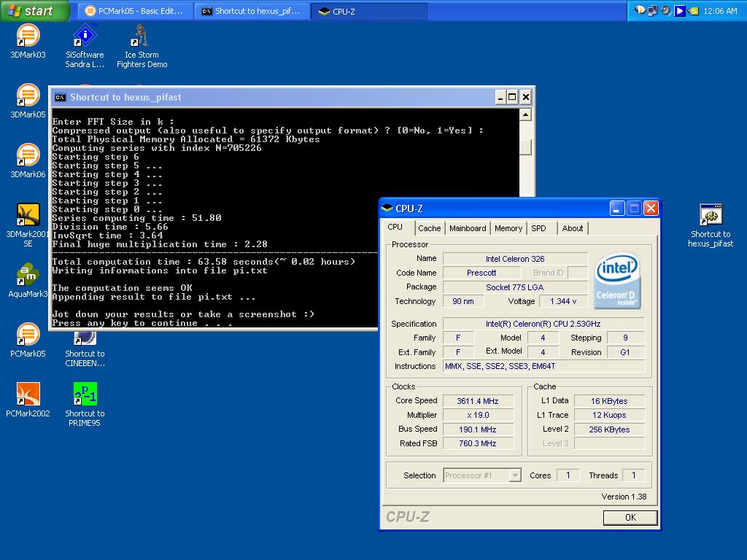Click OK in CPU-Z window

630,518
